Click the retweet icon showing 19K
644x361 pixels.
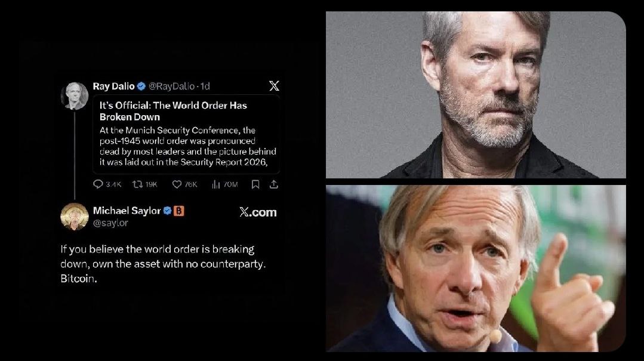(x=137, y=184)
